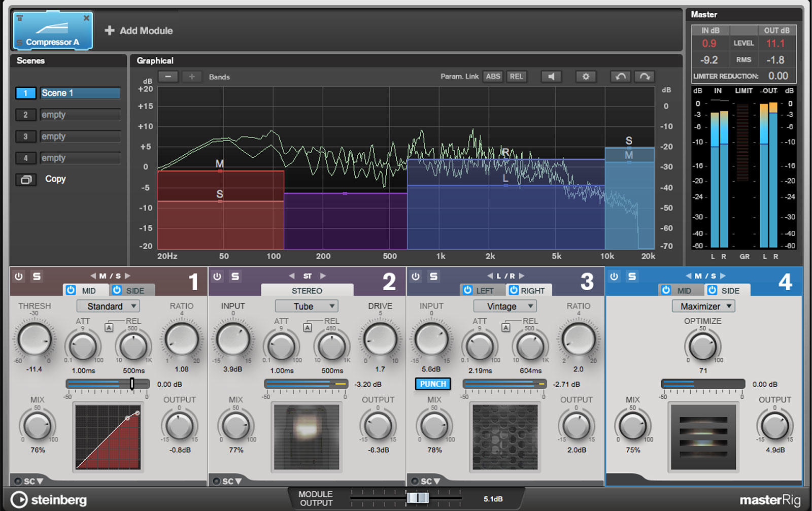Click band 4 next channel mode arrow
The image size is (812, 511).
723,276
